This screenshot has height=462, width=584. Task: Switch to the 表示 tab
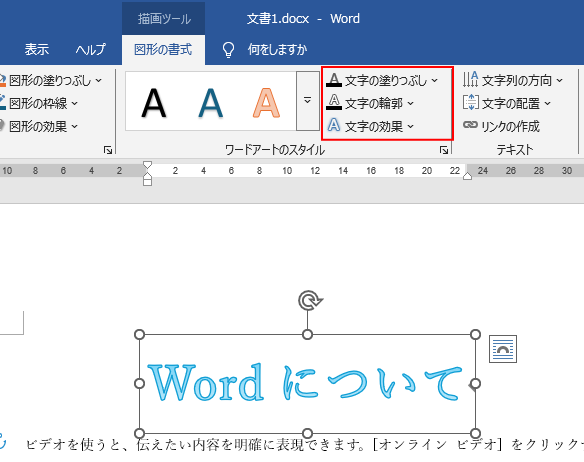click(36, 49)
